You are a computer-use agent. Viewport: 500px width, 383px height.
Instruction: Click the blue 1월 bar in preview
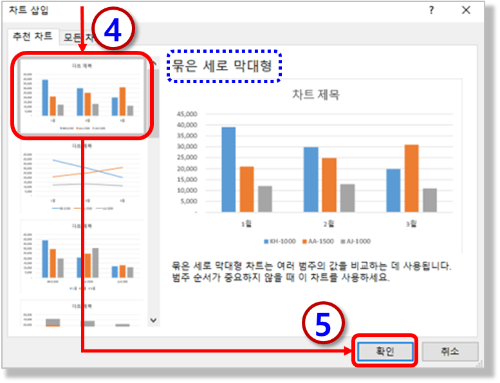229,169
